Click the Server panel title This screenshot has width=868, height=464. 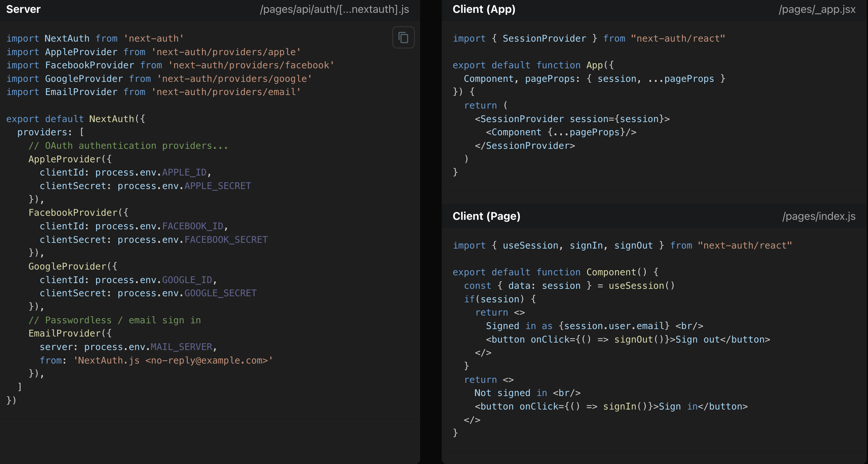23,9
